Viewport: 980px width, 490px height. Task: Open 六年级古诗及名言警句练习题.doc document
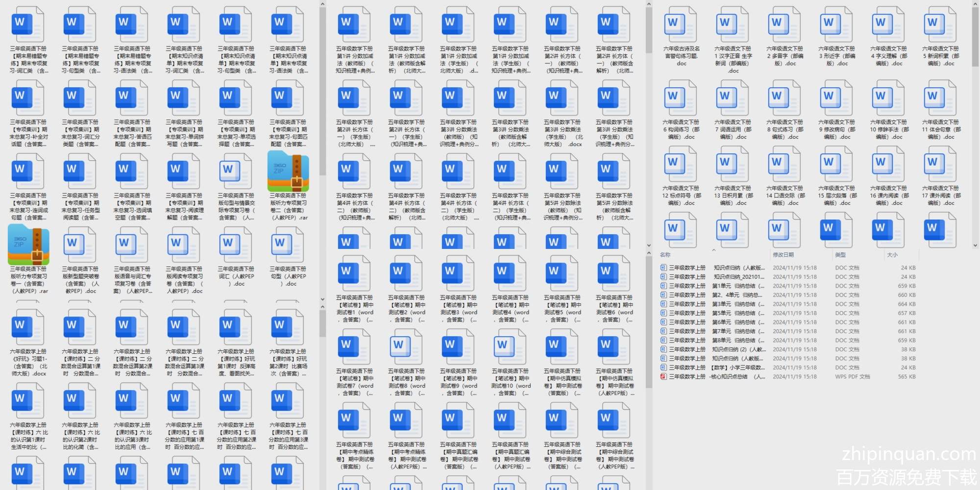[681, 24]
